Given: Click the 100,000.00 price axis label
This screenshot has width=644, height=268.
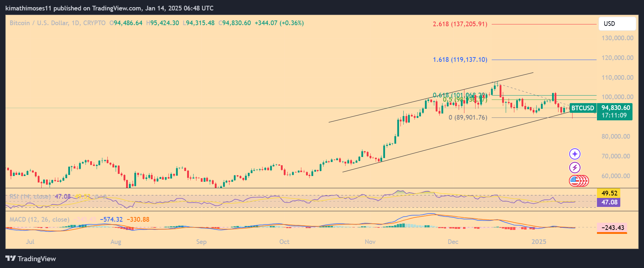Looking at the screenshot, I should pyautogui.click(x=617, y=97).
